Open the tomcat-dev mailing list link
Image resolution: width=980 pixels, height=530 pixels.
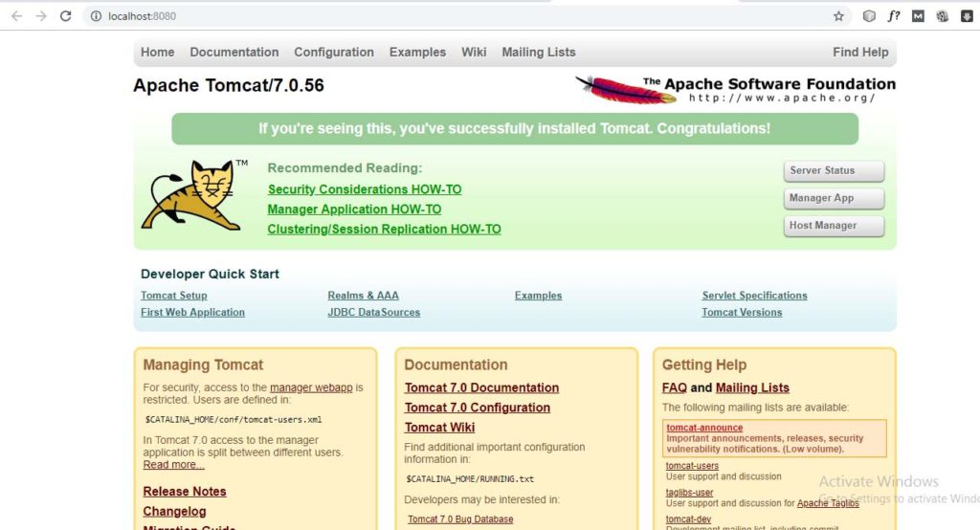coord(688,520)
